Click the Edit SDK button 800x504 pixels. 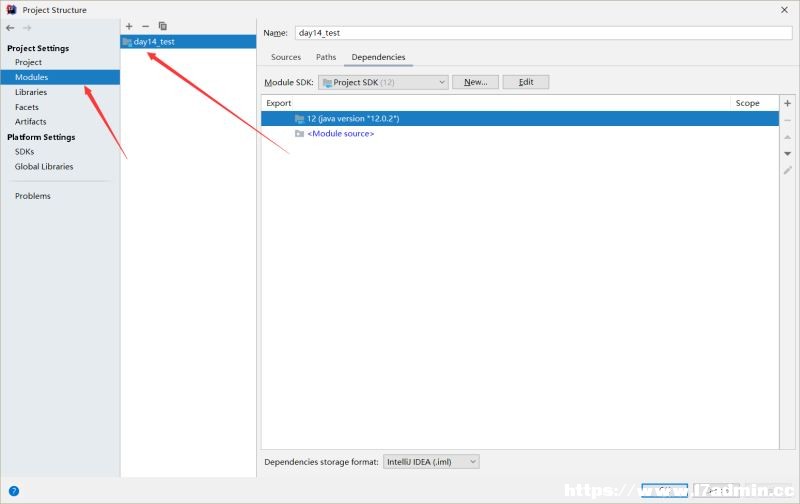526,82
